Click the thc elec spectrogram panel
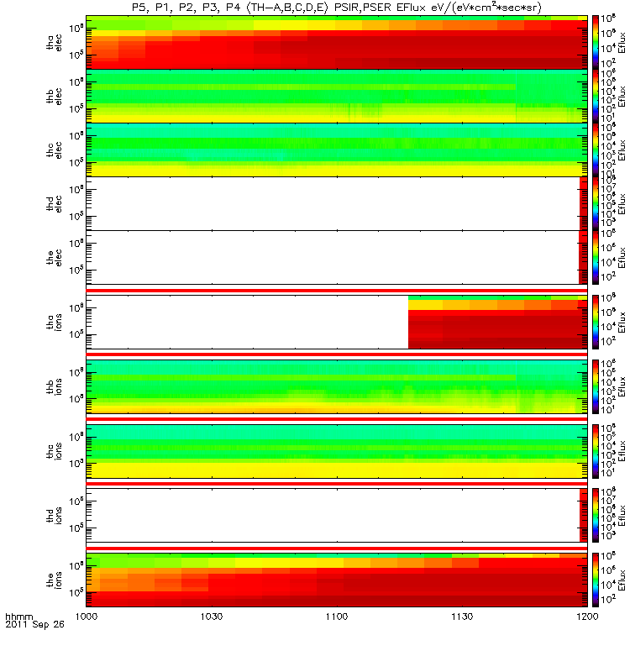 337,150
